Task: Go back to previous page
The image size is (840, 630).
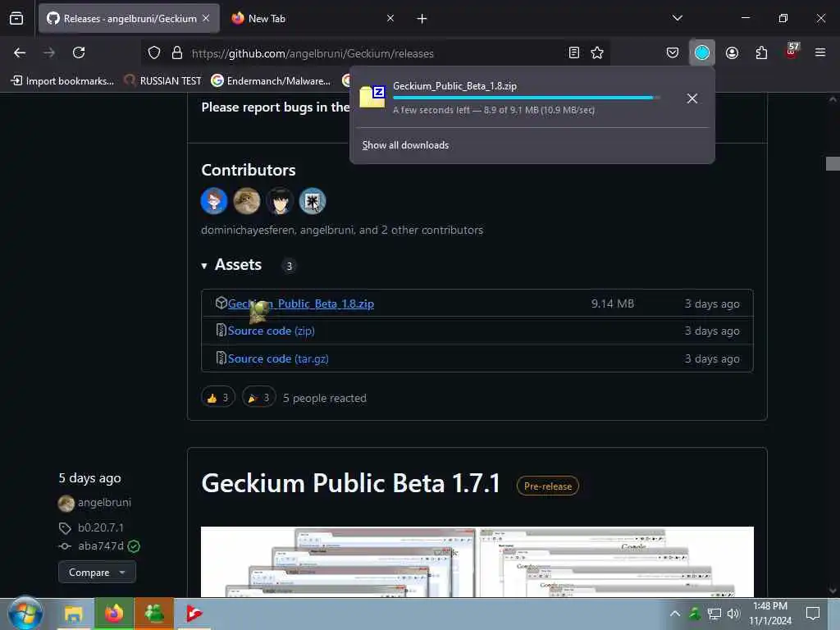Action: [x=20, y=52]
